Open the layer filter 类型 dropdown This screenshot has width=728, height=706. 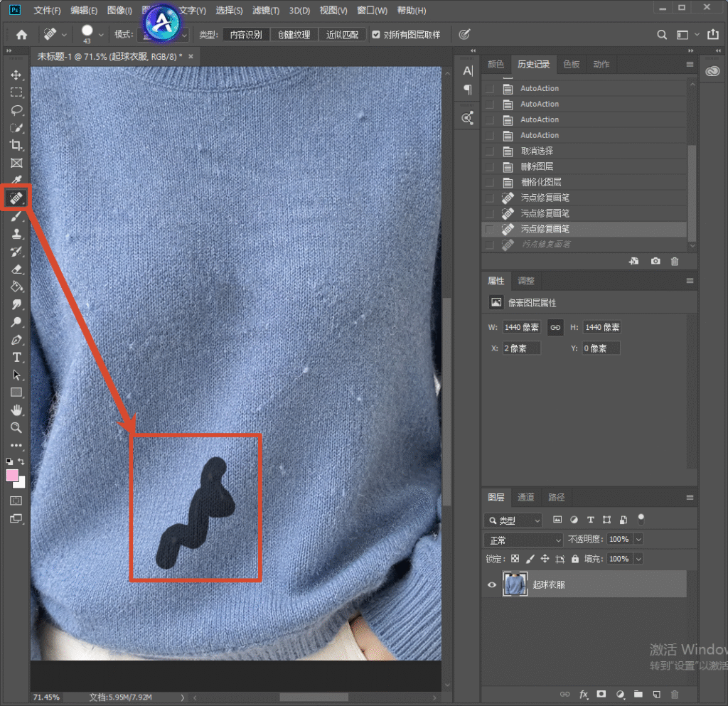pos(513,521)
